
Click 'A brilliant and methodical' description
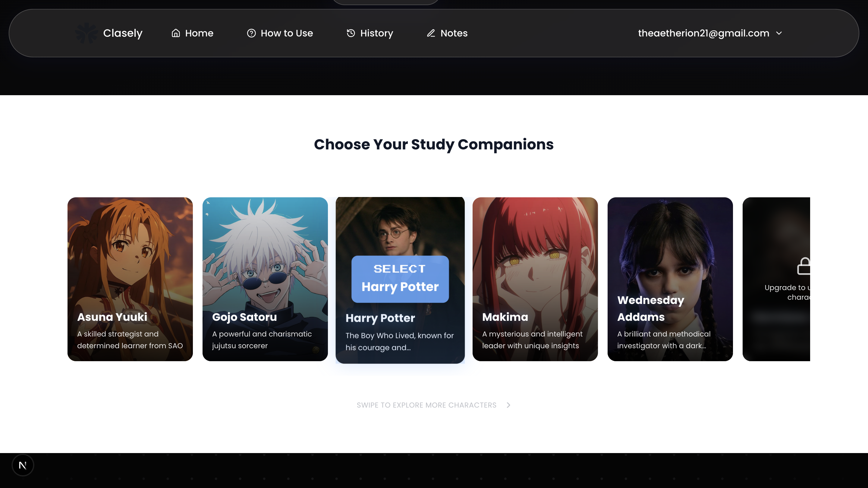663,339
